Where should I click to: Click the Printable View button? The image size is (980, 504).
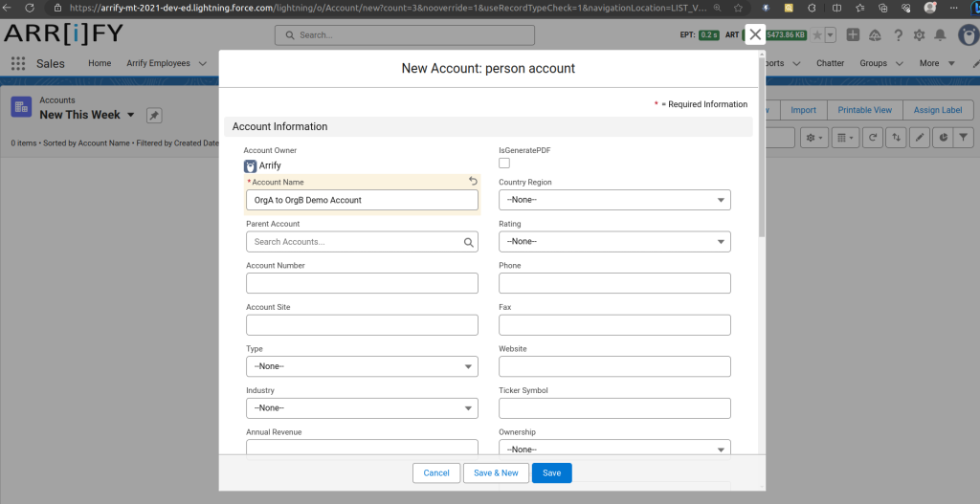pos(864,110)
